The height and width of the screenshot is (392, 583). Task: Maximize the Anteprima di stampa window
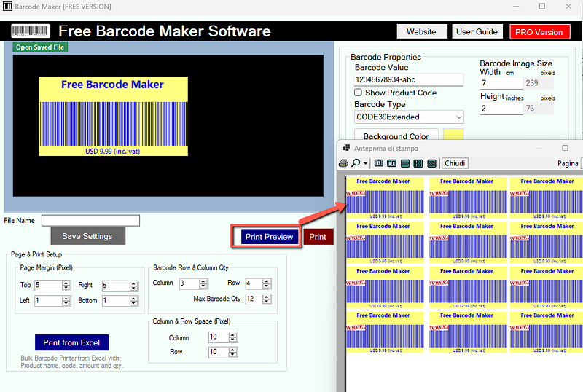(566, 148)
